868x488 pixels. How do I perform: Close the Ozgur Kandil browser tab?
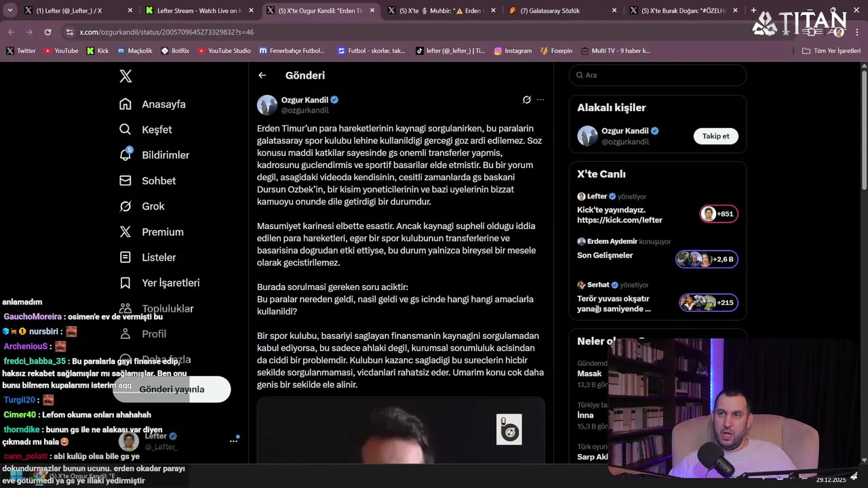coord(372,11)
